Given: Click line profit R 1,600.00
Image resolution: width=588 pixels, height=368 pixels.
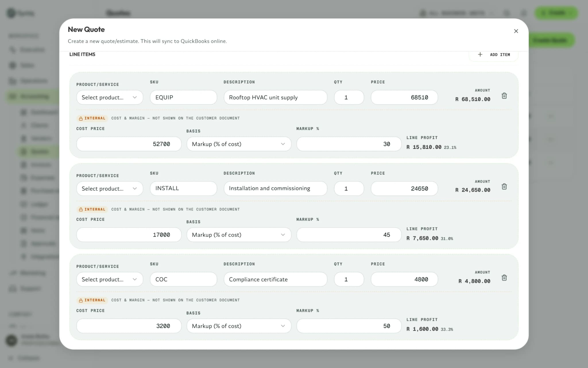Looking at the screenshot, I should point(422,329).
